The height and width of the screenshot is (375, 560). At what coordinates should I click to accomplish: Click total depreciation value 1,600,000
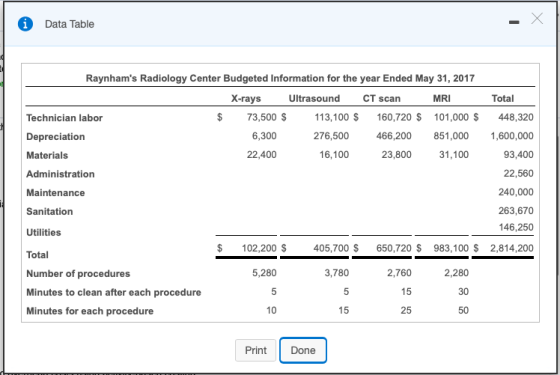point(512,136)
